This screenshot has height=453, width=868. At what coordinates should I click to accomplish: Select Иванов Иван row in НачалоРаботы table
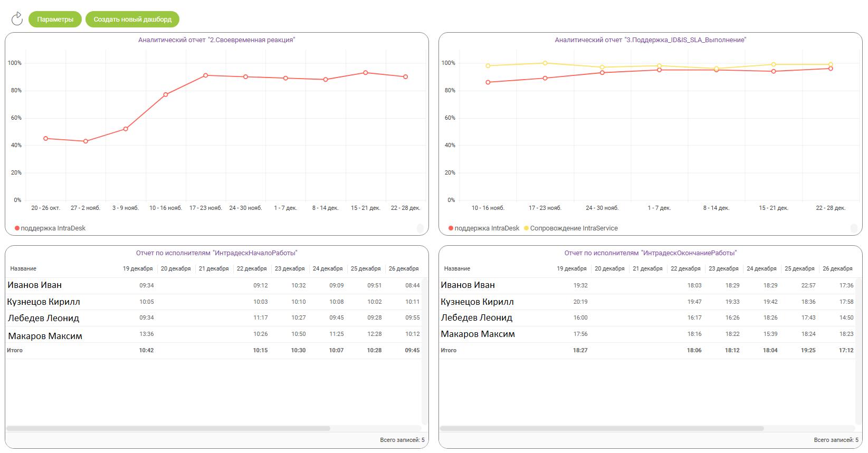coord(35,285)
